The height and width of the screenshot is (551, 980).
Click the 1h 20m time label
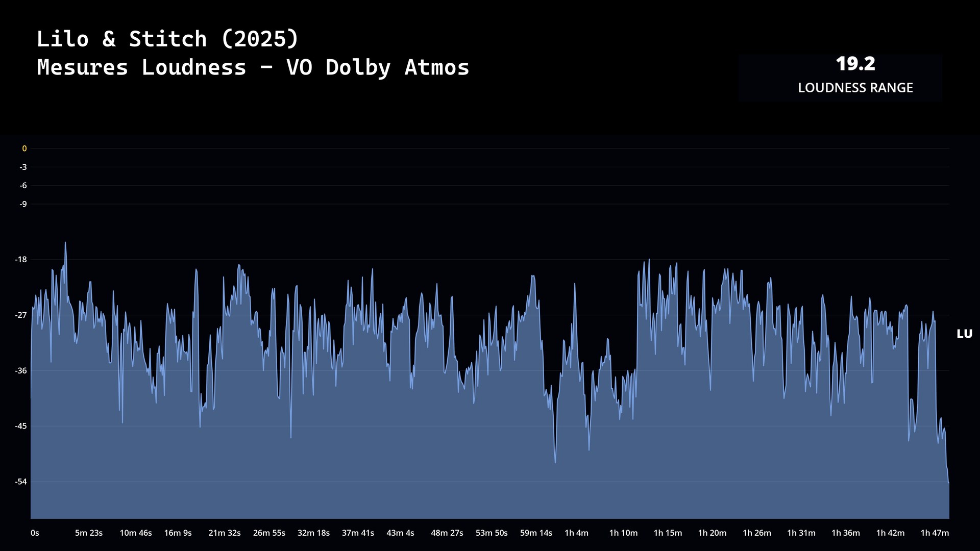pos(712,533)
